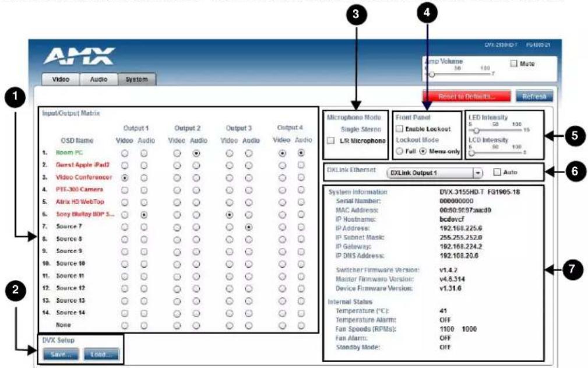Open the Video tab
Image resolution: width=588 pixels, height=368 pixels.
61,79
